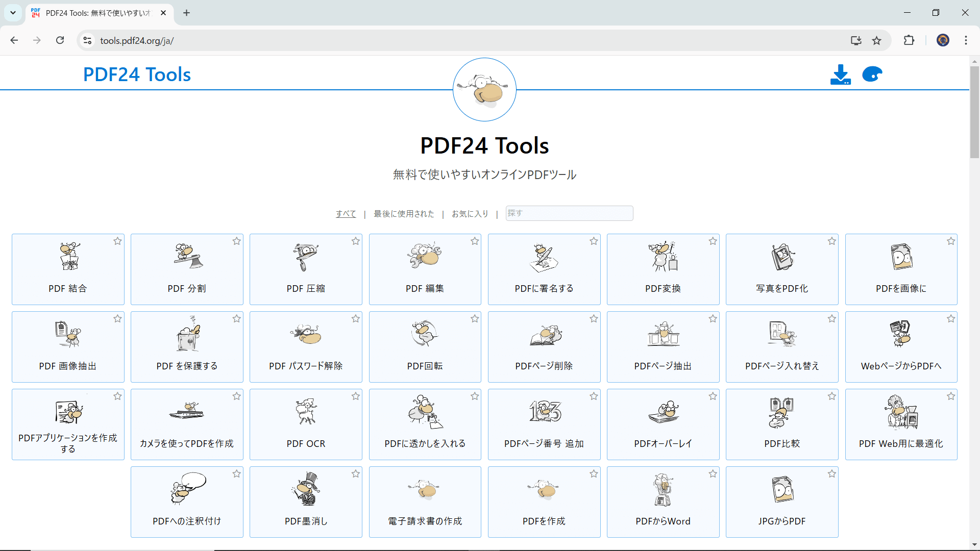Open the PDFページ削除 tool
The width and height of the screenshot is (980, 551).
(544, 347)
